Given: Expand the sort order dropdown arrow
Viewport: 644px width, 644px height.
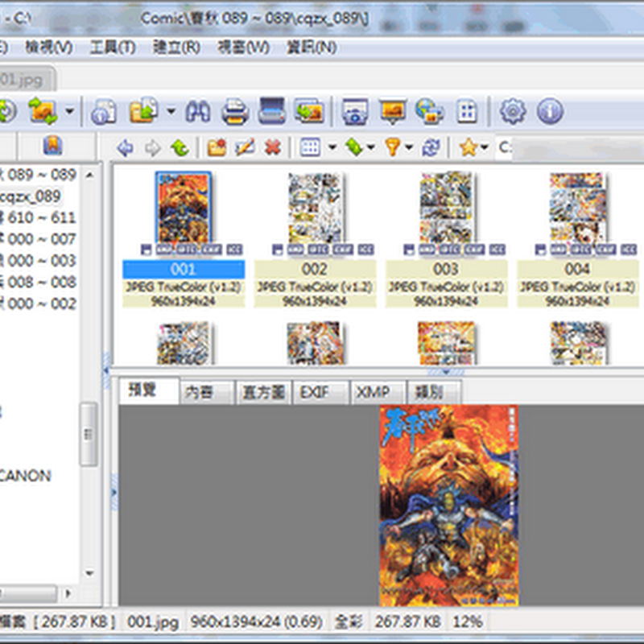Looking at the screenshot, I should pyautogui.click(x=370, y=147).
